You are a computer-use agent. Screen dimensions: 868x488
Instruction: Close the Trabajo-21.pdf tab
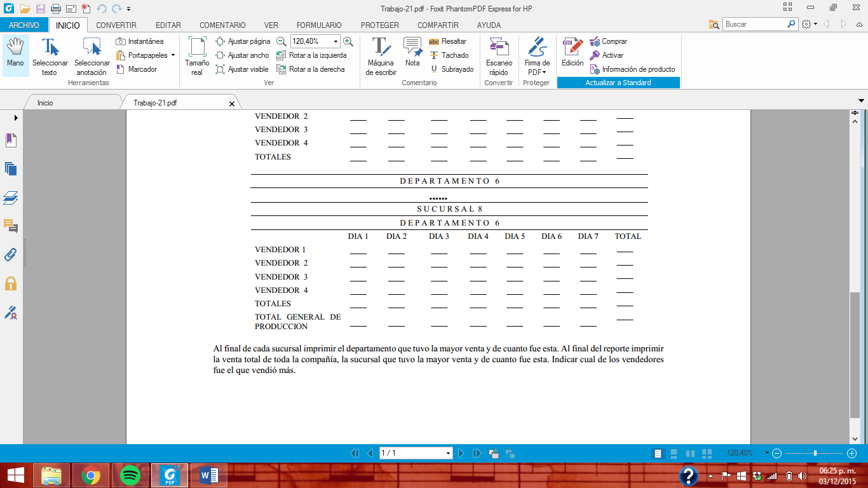click(231, 103)
